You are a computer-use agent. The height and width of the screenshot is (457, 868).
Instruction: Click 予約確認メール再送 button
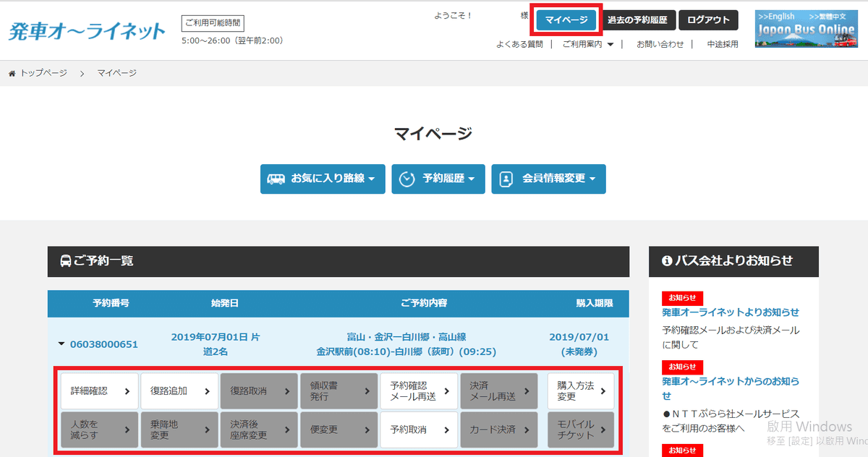pos(419,391)
